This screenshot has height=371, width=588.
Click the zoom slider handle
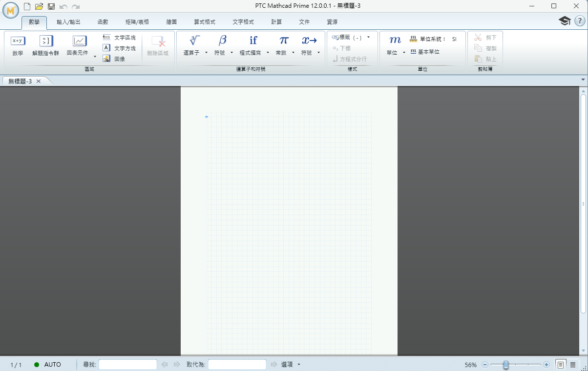(x=506, y=365)
